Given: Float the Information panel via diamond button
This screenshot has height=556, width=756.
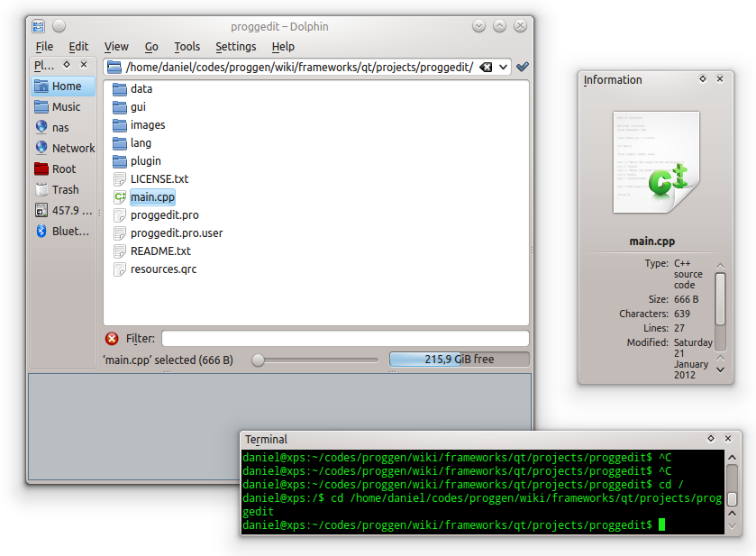Looking at the screenshot, I should tap(703, 79).
